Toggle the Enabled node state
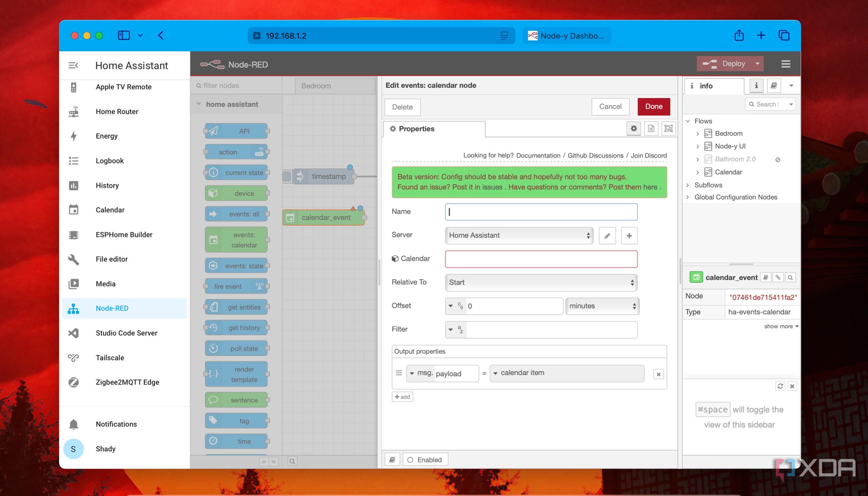The height and width of the screenshot is (496, 868). point(425,460)
